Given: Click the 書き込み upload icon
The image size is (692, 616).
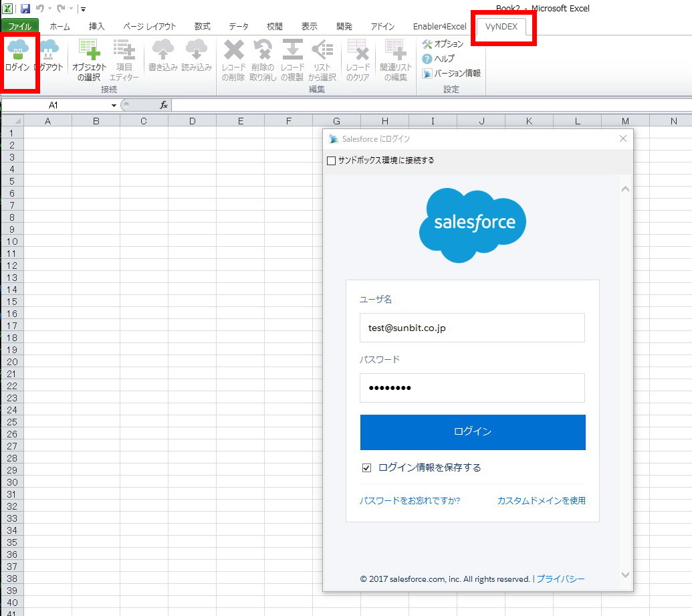Looking at the screenshot, I should pos(163,49).
